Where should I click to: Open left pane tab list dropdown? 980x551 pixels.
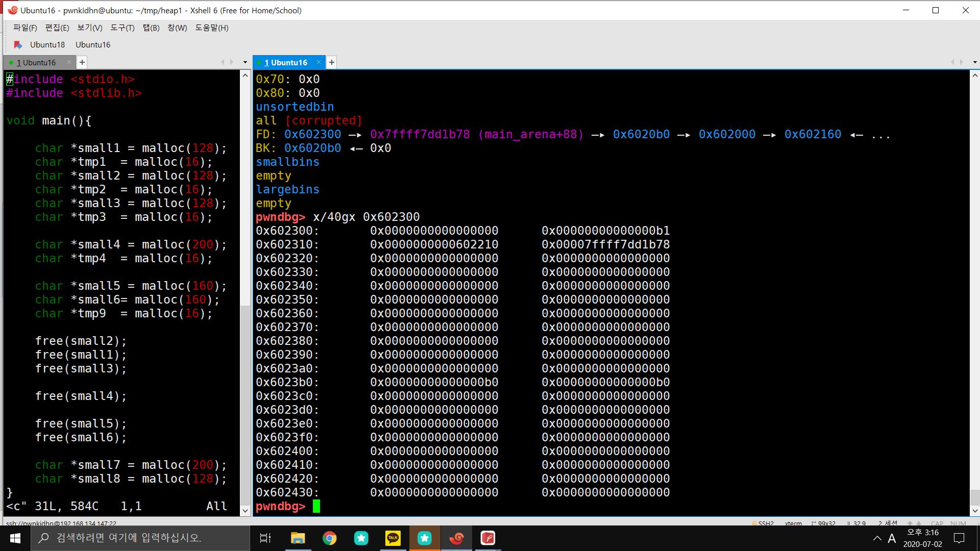tap(245, 62)
